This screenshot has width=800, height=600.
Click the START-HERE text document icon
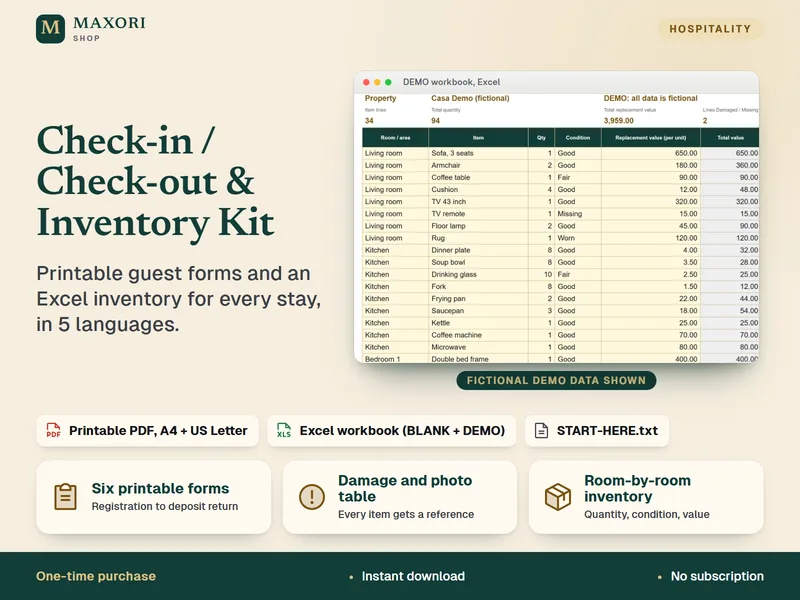(x=541, y=431)
